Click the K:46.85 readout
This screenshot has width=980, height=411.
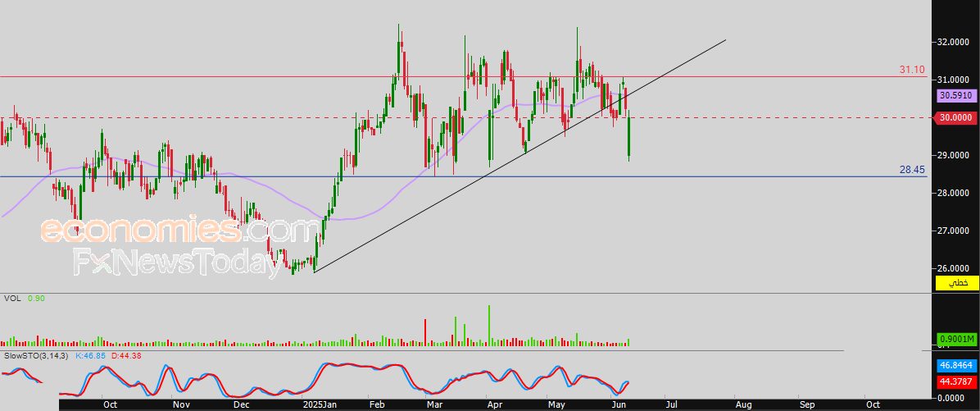coord(89,355)
